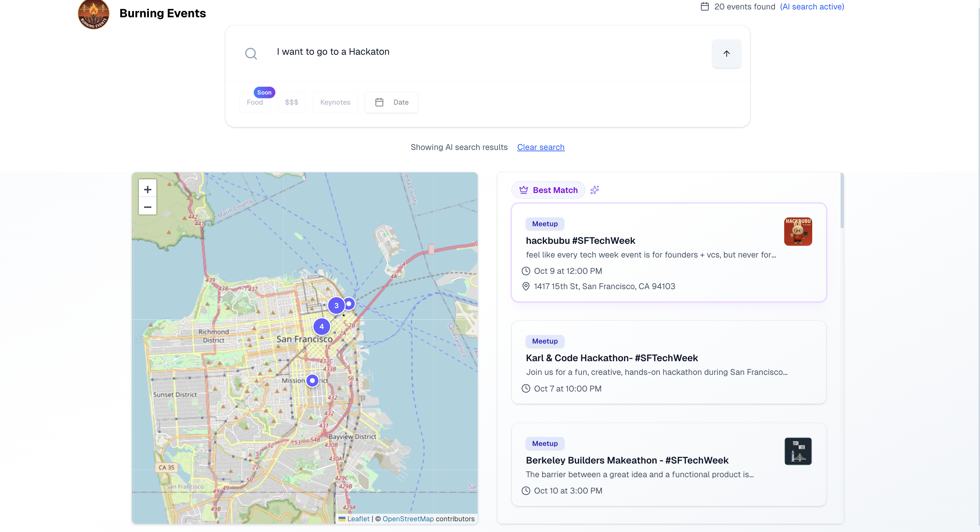Click into the Hackaton search text field
This screenshot has width=980, height=532.
tap(456, 52)
